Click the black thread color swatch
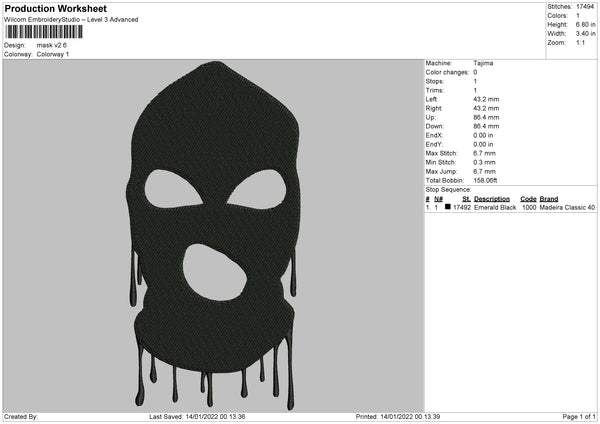Viewport: 600px width, 424px height. [x=448, y=207]
